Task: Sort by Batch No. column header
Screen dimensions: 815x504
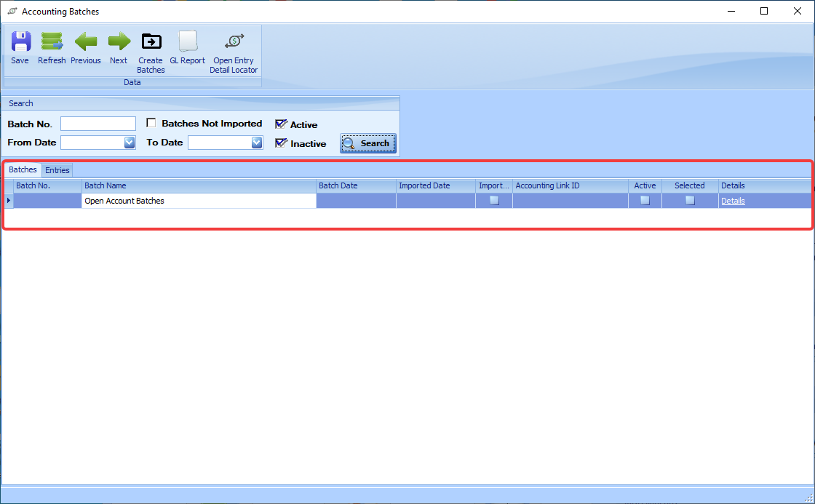Action: tap(48, 186)
